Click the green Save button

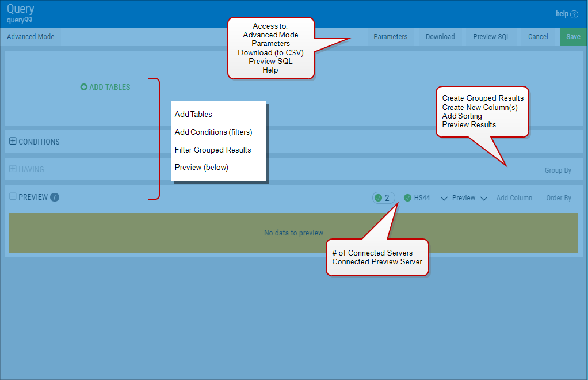point(573,37)
